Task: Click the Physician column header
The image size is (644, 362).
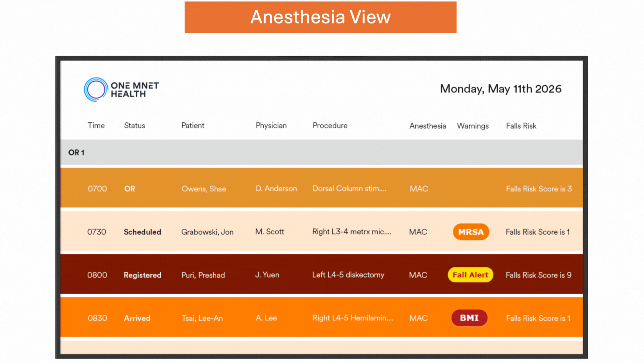Action: tap(271, 125)
